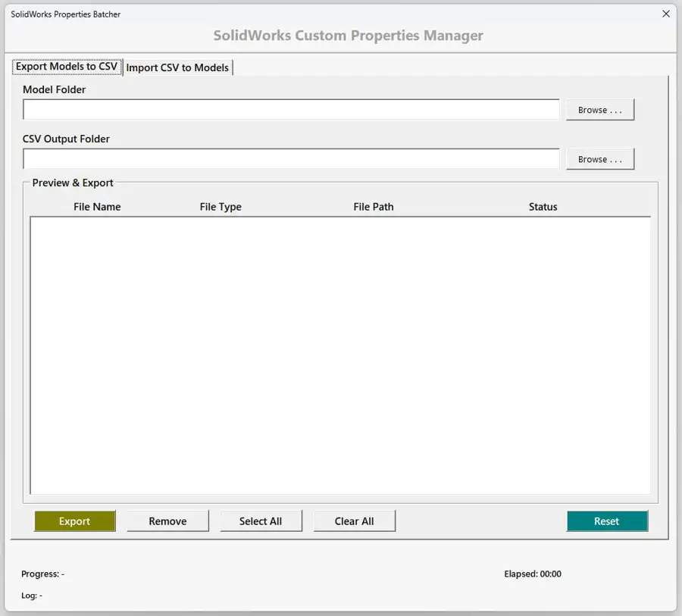Image resolution: width=682 pixels, height=616 pixels.
Task: Click the File Name column header
Action: 97,206
